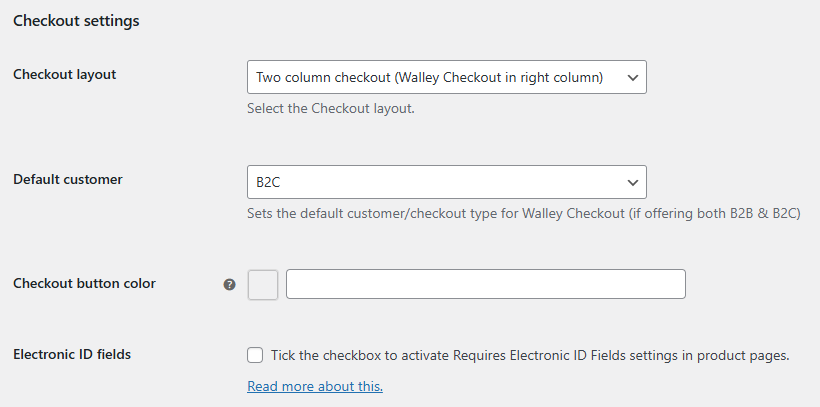This screenshot has height=407, width=820.
Task: Click the 'Select the Checkout layout.' help text
Action: click(330, 108)
